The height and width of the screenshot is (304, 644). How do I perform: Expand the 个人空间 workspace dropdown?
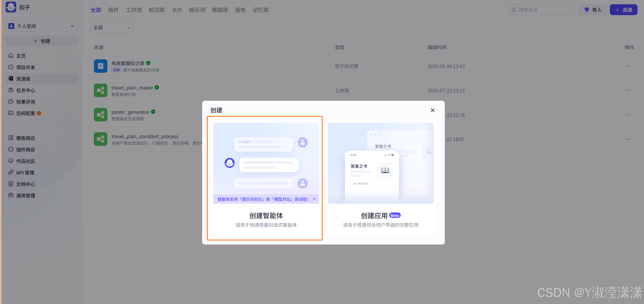[x=42, y=26]
